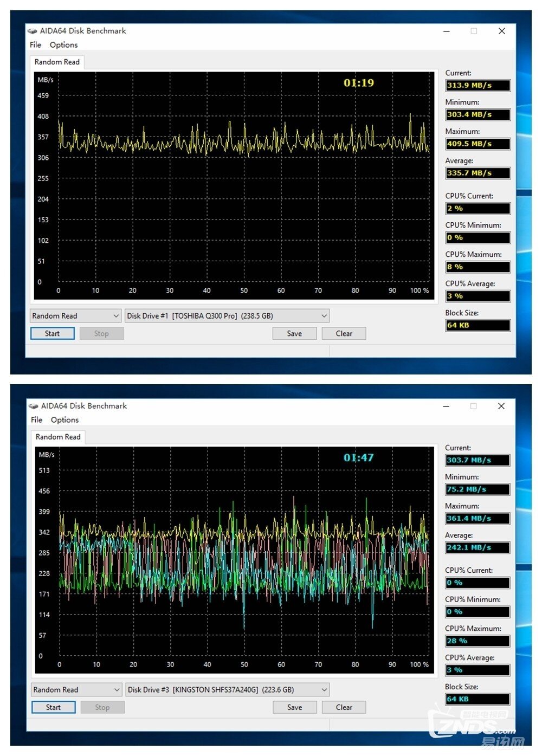The width and height of the screenshot is (542, 756).
Task: Open Options menu in the bottom window
Action: click(64, 420)
